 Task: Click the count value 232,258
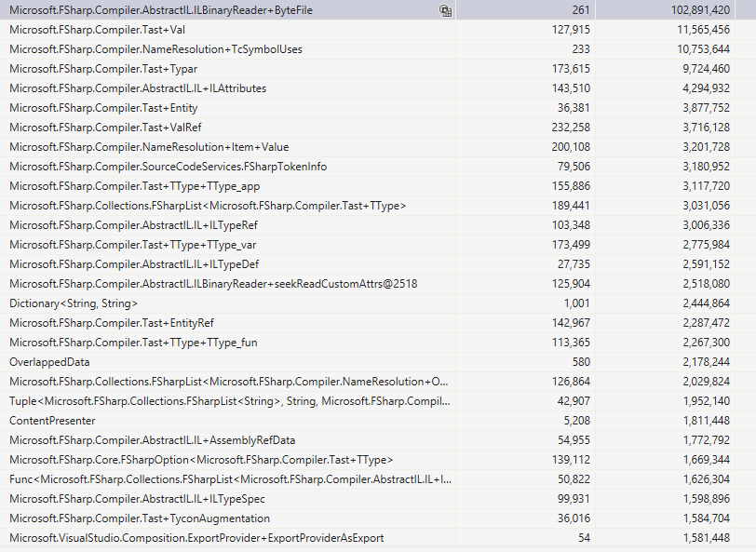click(571, 128)
